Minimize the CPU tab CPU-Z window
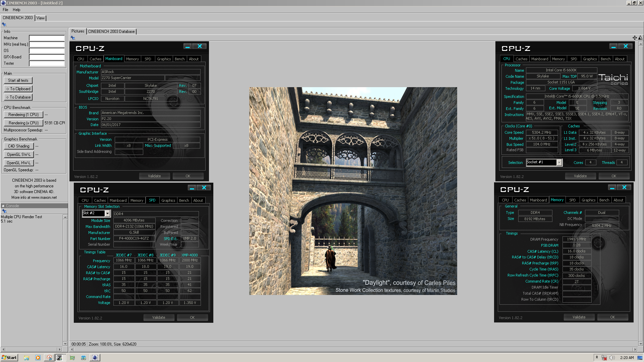The height and width of the screenshot is (362, 644). pos(613,46)
